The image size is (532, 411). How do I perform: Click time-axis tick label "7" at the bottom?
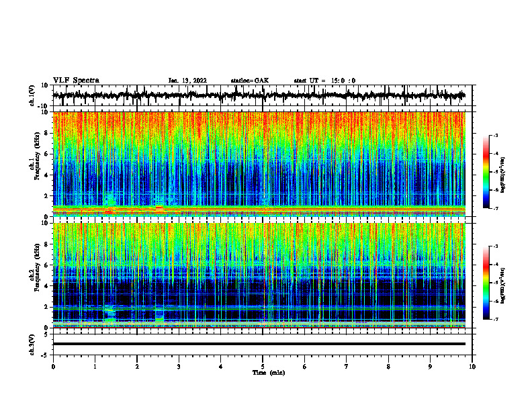347,367
